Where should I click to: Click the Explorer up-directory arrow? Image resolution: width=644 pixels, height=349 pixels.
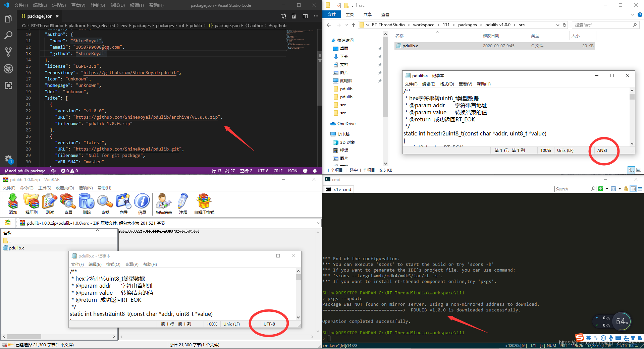354,25
